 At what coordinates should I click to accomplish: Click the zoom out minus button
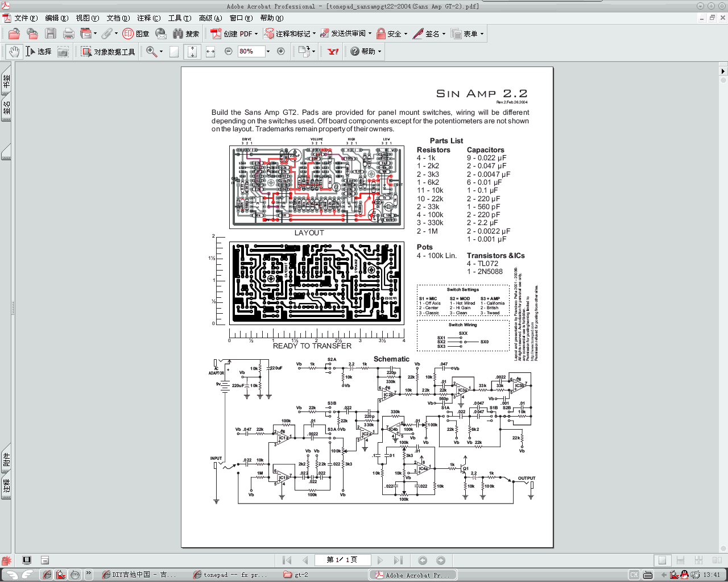point(229,51)
